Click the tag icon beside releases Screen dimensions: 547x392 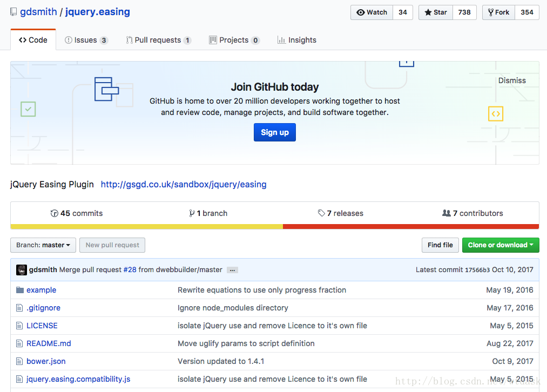(321, 213)
